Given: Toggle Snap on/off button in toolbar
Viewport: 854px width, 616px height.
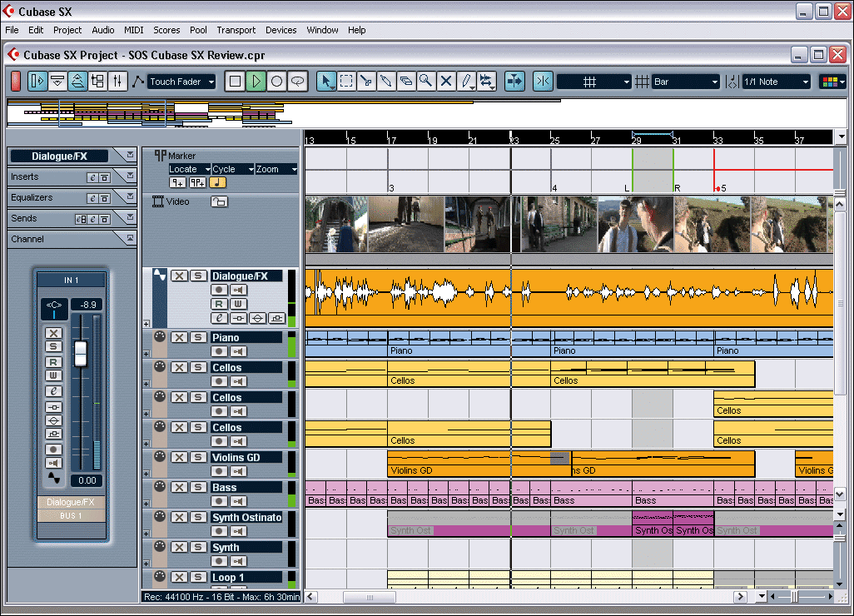Looking at the screenshot, I should pyautogui.click(x=543, y=82).
